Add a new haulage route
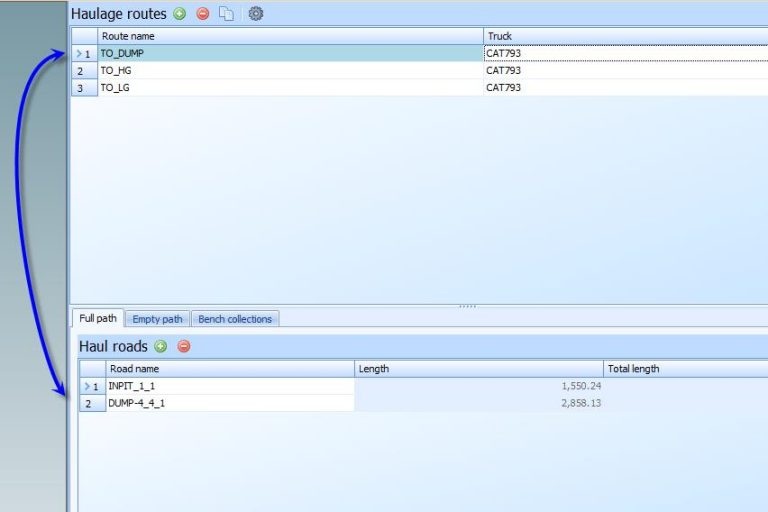Viewport: 768px width, 512px height. tap(180, 14)
